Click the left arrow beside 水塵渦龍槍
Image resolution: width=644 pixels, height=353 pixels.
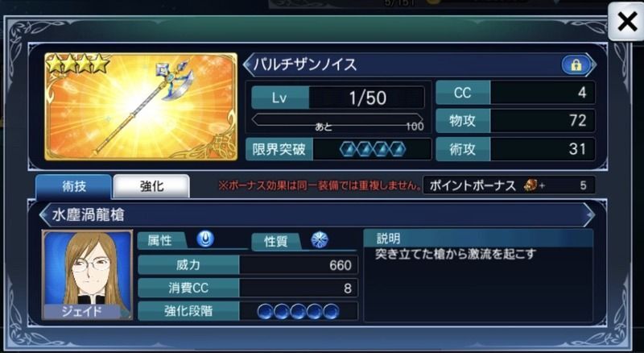click(44, 214)
